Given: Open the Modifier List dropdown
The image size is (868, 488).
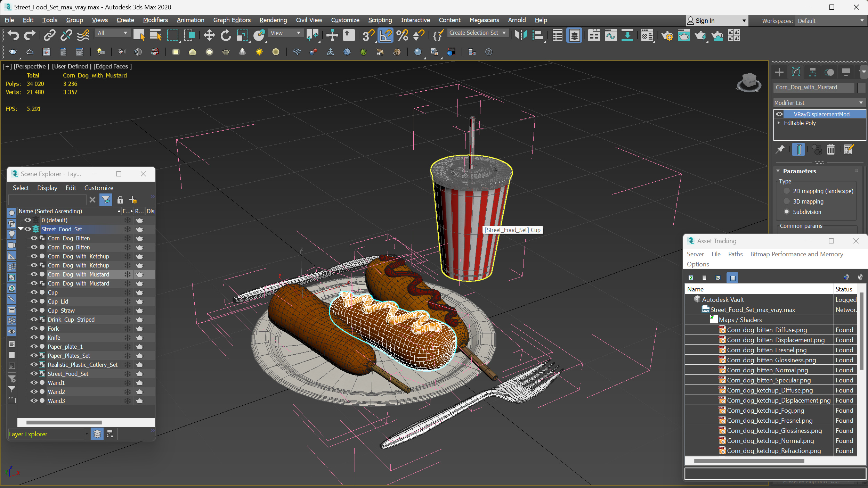Looking at the screenshot, I should coord(819,103).
